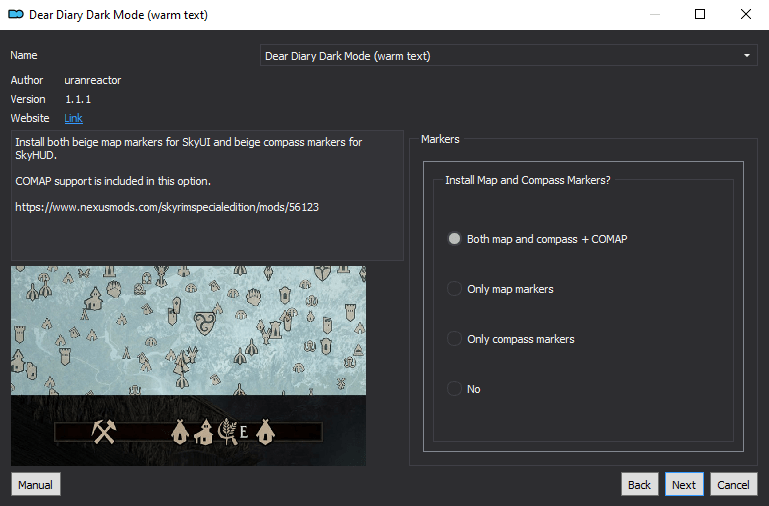Maximize the installer window
This screenshot has width=769, height=506.
700,14
